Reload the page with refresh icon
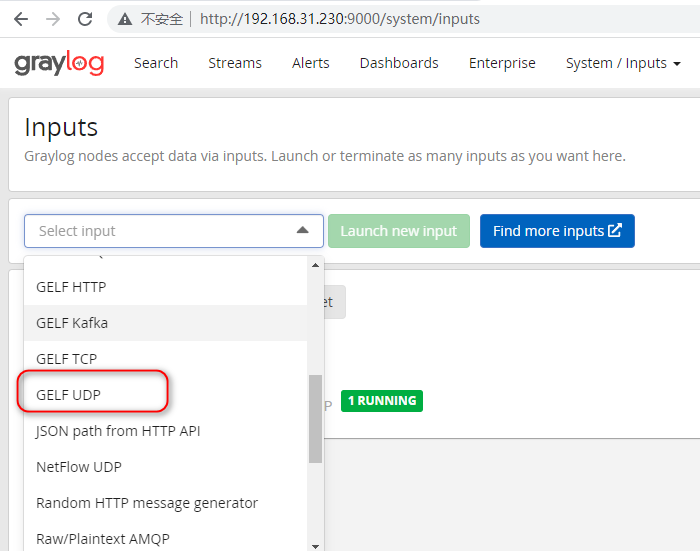Image resolution: width=700 pixels, height=551 pixels. (x=85, y=19)
